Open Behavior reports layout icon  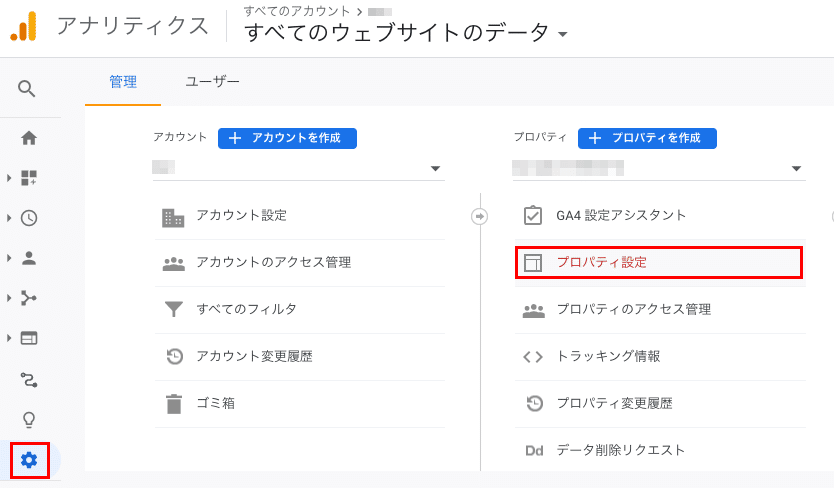29,338
